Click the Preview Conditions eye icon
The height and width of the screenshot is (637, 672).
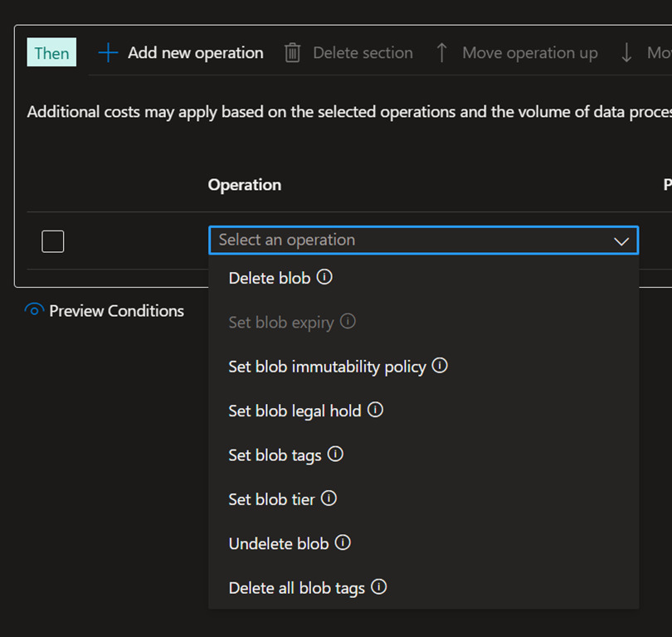34,311
